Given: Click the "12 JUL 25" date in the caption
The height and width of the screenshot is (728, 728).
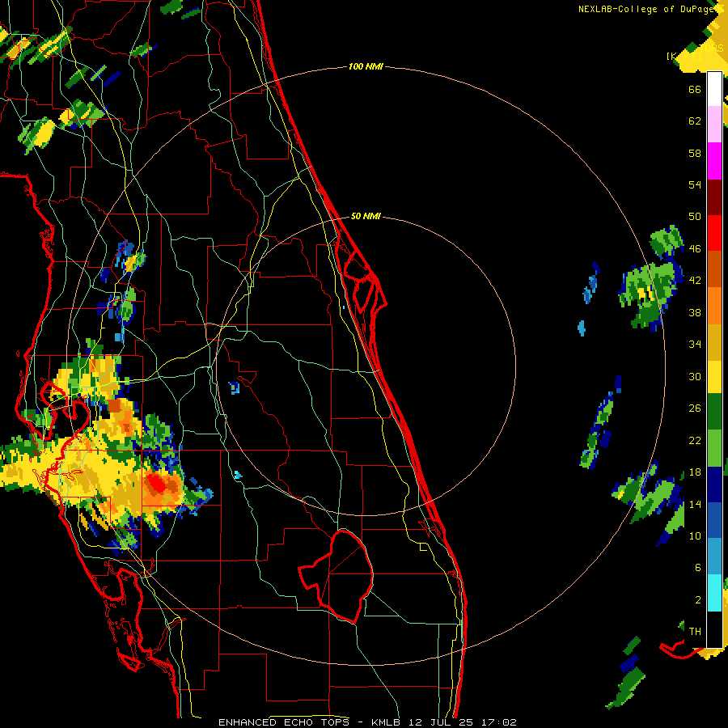Looking at the screenshot, I should 441,722.
